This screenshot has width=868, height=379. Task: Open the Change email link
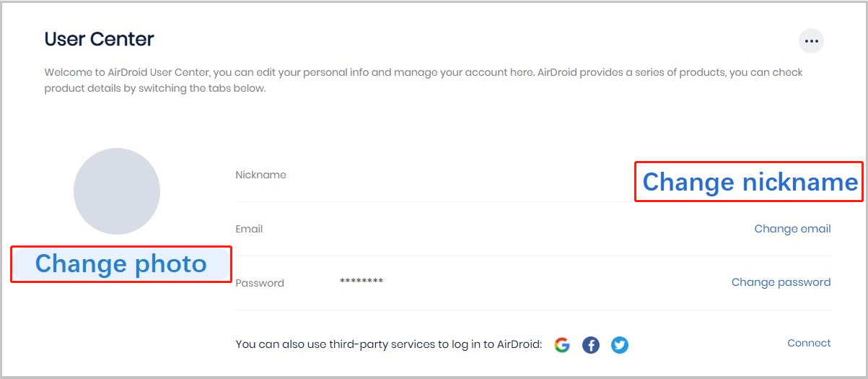point(792,229)
